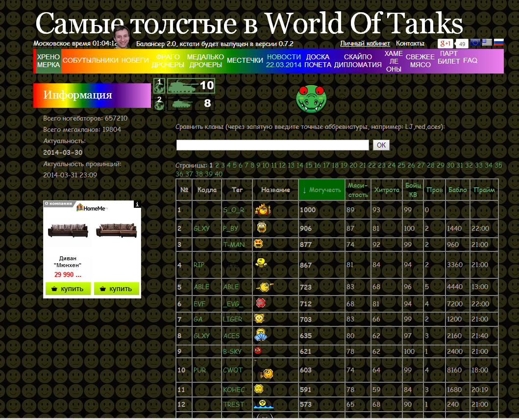Open ПАРТ БИЛЕТ menu item
Image resolution: width=519 pixels, height=420 pixels.
tap(449, 57)
